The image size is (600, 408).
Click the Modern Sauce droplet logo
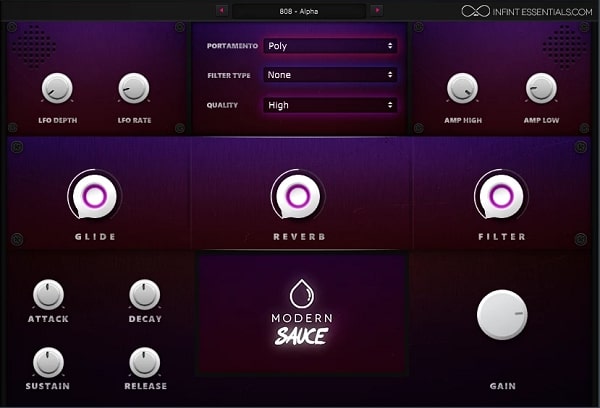click(302, 294)
